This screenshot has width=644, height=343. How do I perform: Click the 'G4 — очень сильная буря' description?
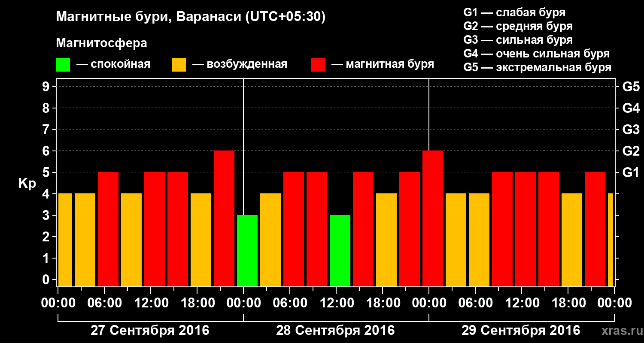(x=537, y=54)
